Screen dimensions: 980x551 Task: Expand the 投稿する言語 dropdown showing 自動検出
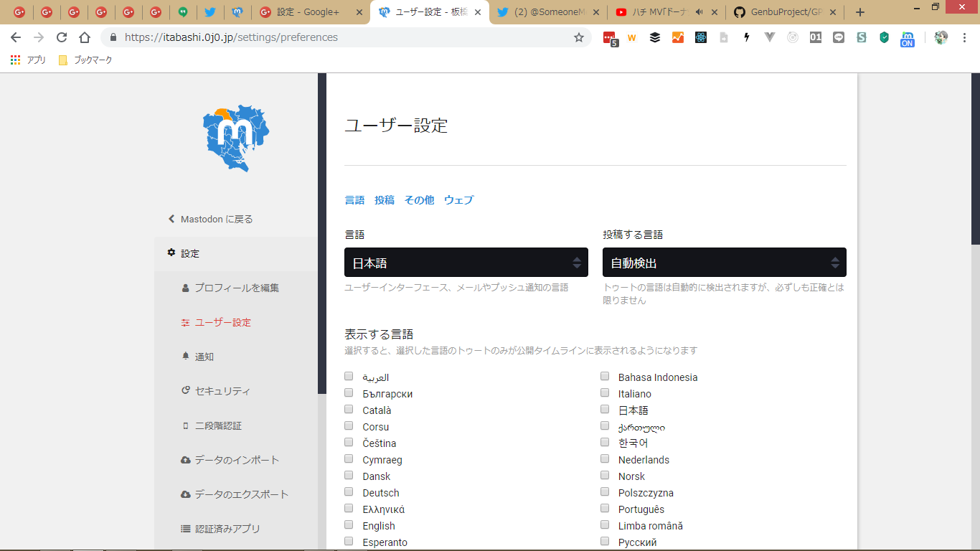coord(724,263)
